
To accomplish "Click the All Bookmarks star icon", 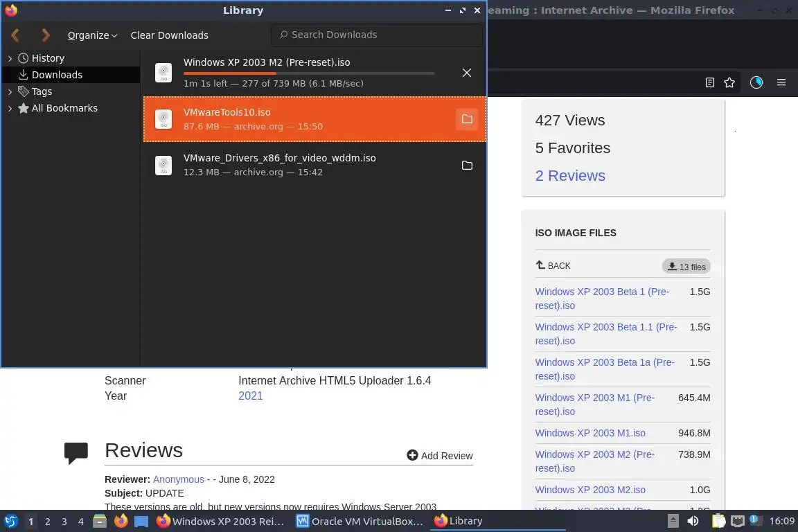I will tap(23, 108).
